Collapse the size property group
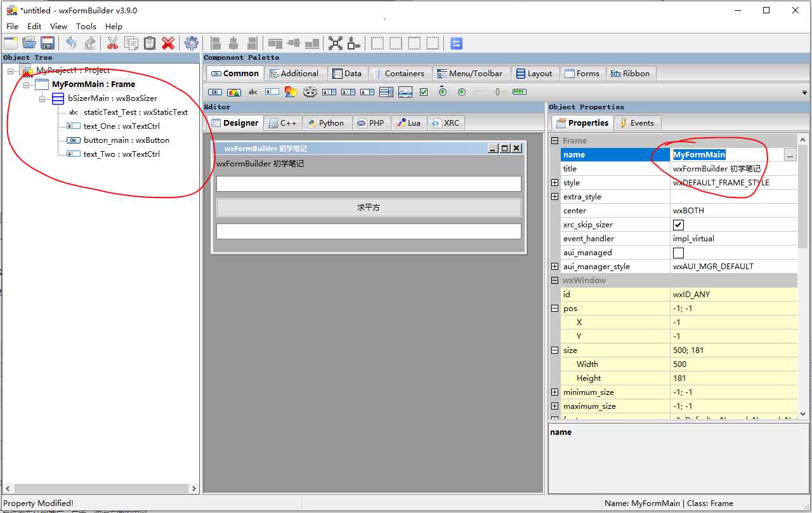812x513 pixels. [x=554, y=350]
